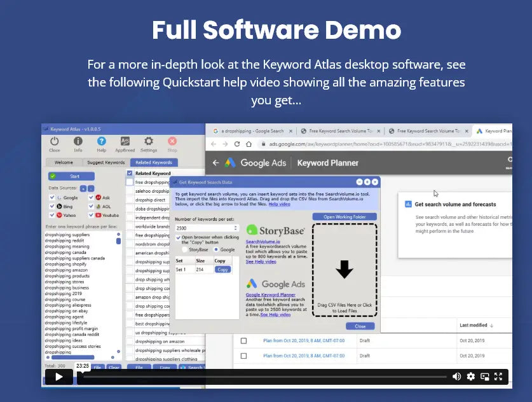Click the big black download arrow
532x402 pixels.
(344, 270)
